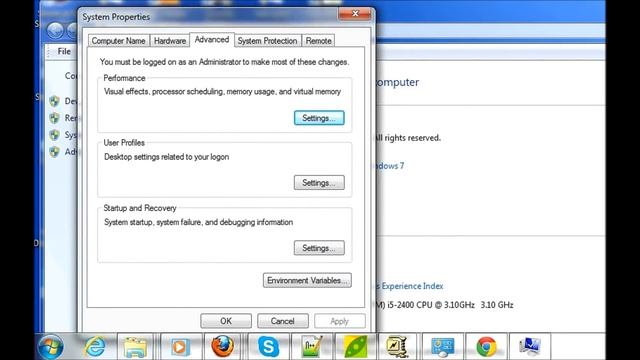Open the System window taskbar icon

(x=530, y=347)
